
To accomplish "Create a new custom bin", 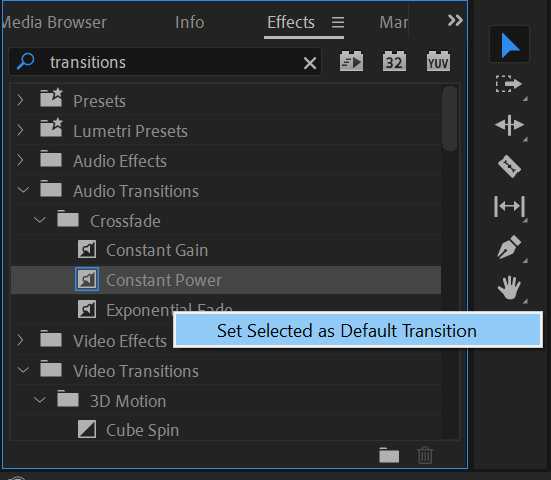I will [389, 455].
